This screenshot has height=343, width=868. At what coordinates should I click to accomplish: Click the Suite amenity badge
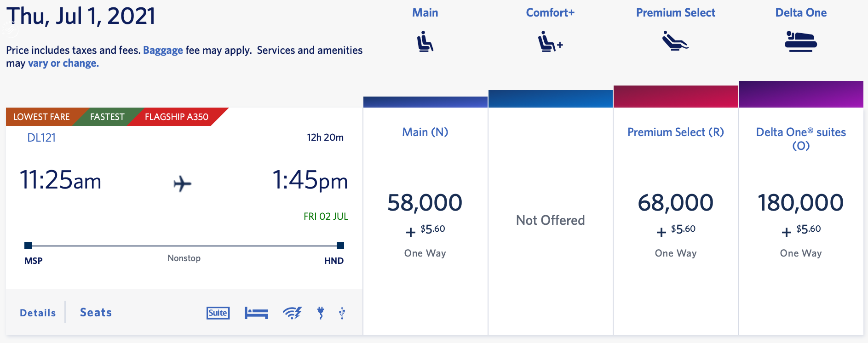[x=218, y=313]
